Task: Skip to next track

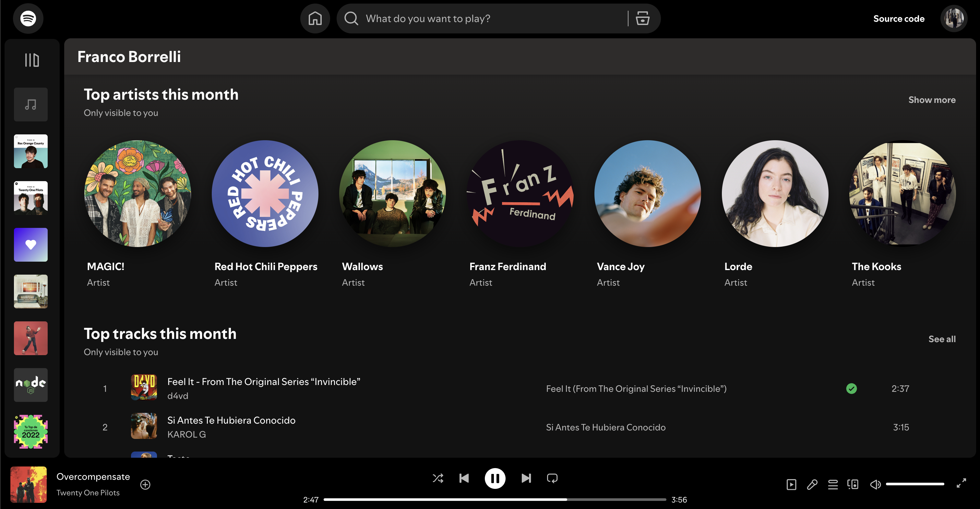Action: [x=526, y=478]
